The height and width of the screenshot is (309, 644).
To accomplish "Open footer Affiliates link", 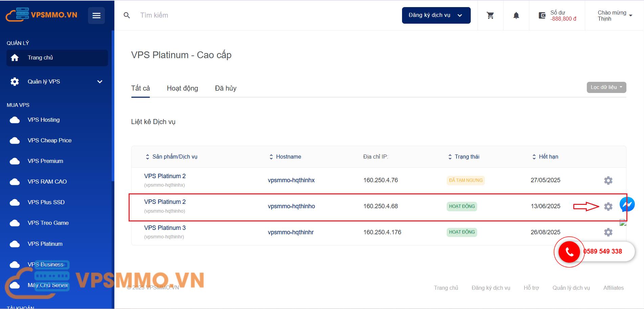I will pos(614,288).
